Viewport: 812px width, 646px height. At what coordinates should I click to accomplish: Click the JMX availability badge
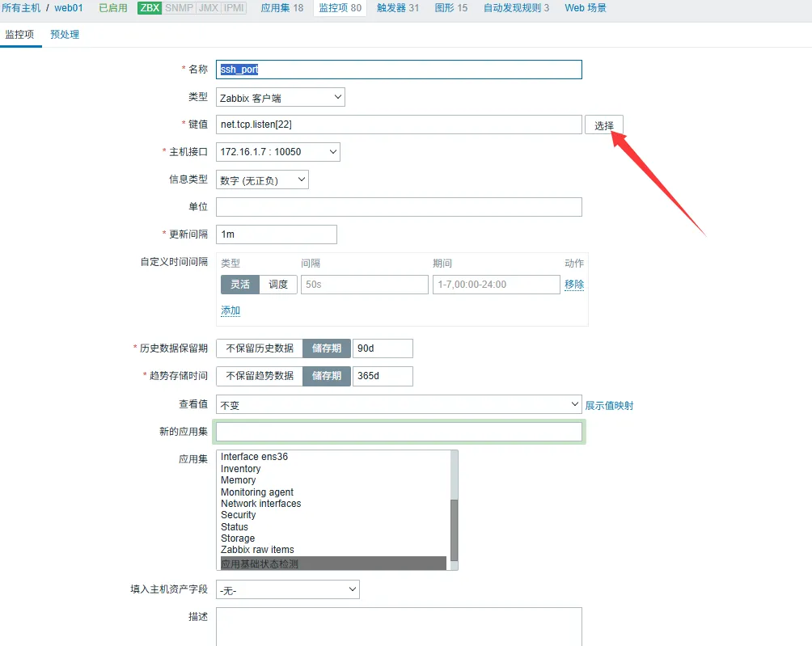[208, 8]
